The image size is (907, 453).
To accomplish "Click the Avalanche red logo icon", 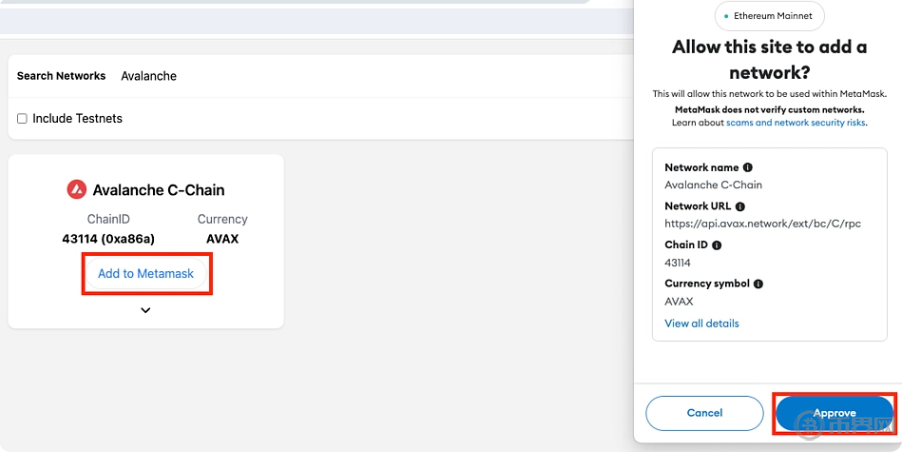I will coord(77,189).
